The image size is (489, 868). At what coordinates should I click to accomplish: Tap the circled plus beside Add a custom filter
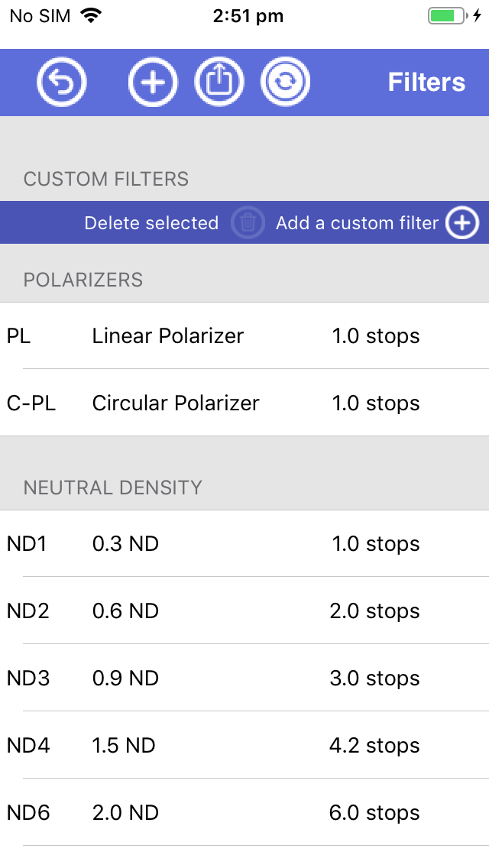coord(461,222)
